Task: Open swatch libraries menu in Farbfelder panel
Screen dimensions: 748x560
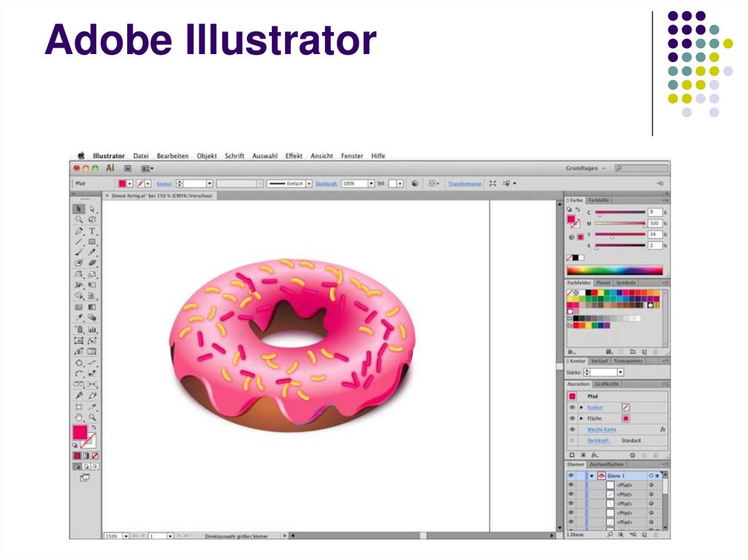Action: coord(571,351)
